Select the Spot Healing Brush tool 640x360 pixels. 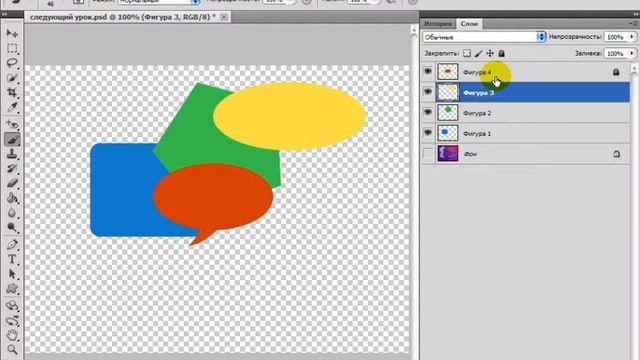[x=12, y=124]
